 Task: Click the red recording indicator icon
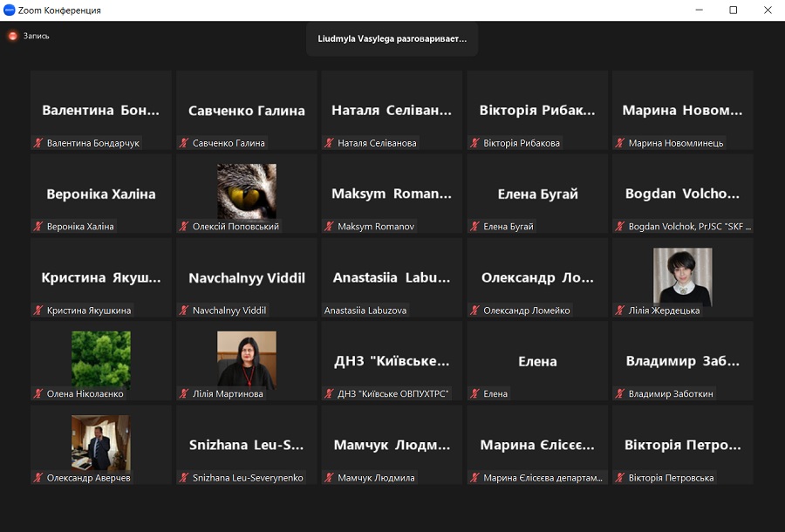pos(13,36)
